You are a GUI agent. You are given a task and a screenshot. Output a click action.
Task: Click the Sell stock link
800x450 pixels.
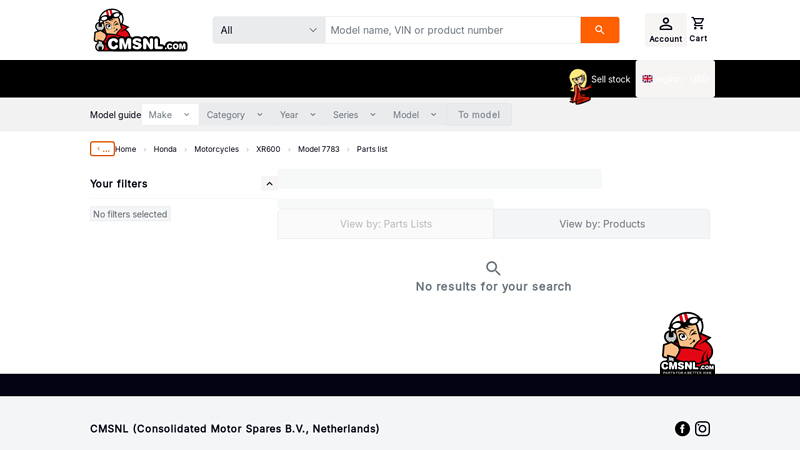coord(610,79)
